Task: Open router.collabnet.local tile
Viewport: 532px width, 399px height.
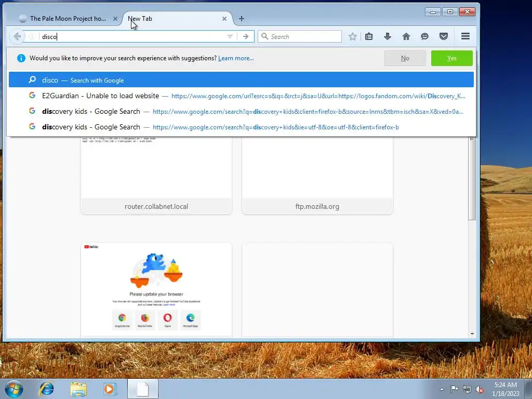Action: 156,175
